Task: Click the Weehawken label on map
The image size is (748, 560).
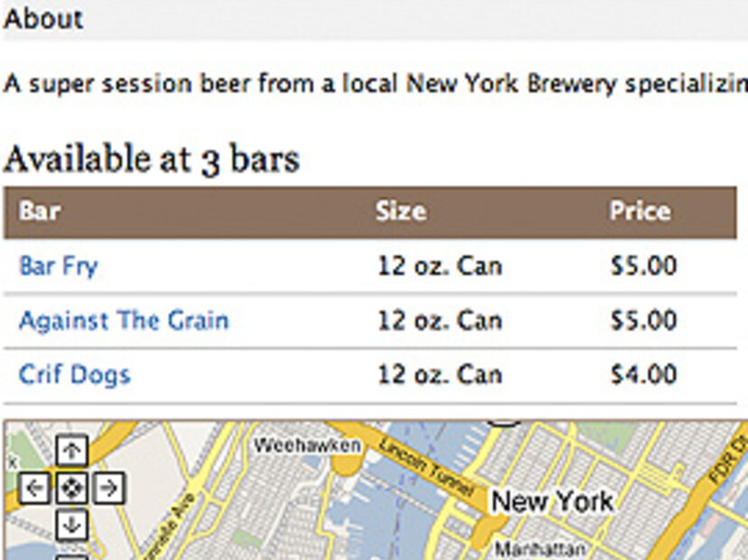Action: (x=306, y=445)
